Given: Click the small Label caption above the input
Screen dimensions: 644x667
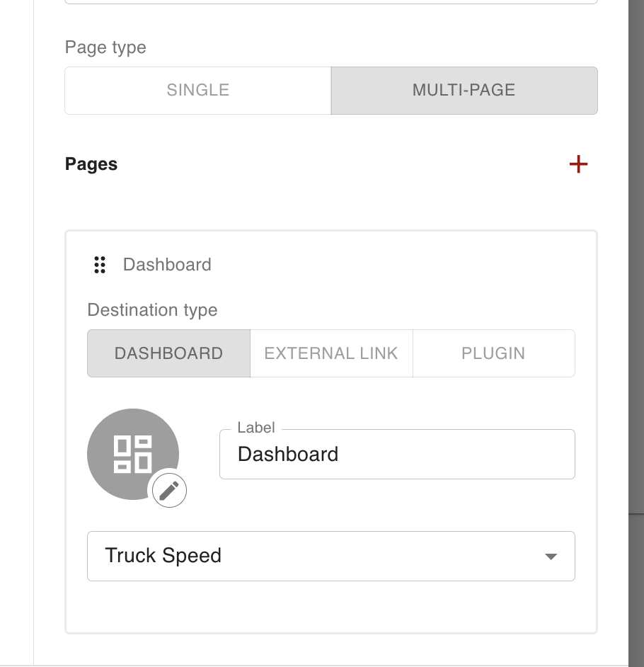Looking at the screenshot, I should (255, 428).
